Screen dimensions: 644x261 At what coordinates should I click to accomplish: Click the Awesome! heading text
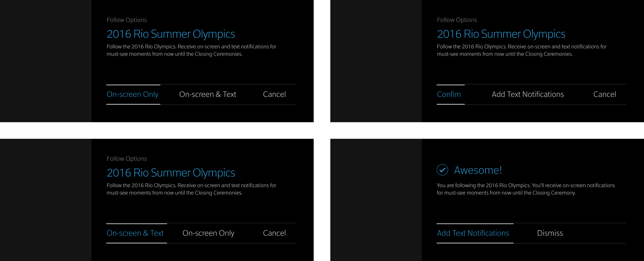[478, 170]
